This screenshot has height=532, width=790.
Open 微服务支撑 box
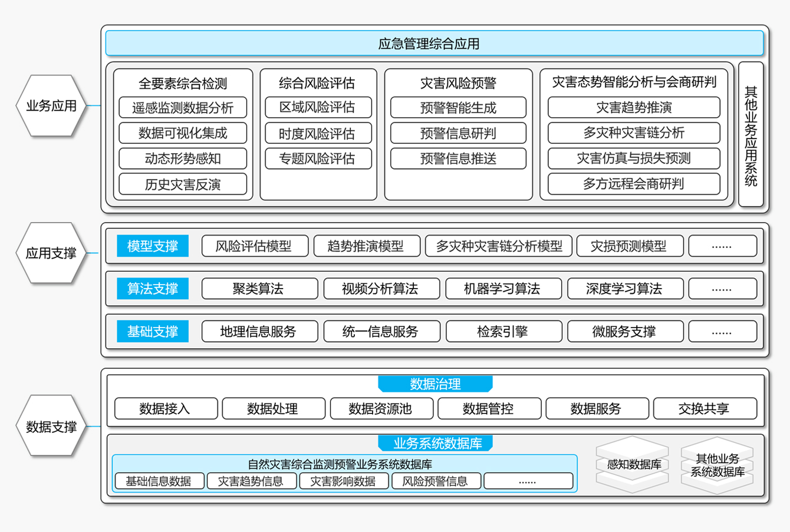pyautogui.click(x=625, y=332)
